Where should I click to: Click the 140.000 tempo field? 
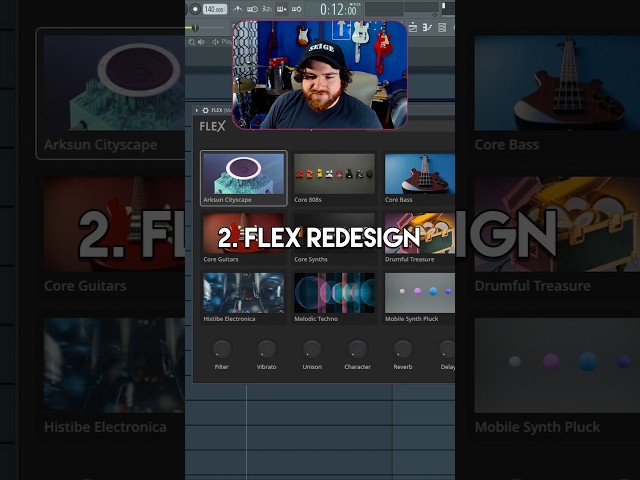pyautogui.click(x=215, y=9)
